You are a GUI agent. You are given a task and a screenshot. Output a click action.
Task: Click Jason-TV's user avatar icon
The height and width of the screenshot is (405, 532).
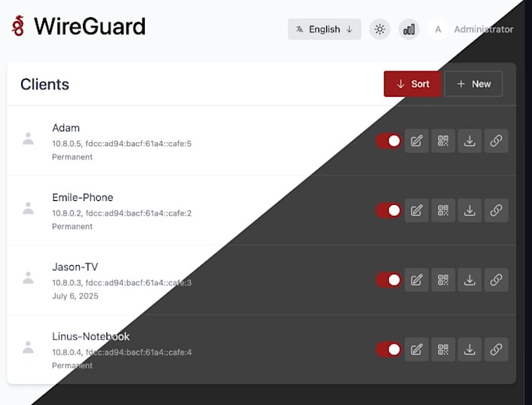pyautogui.click(x=28, y=278)
